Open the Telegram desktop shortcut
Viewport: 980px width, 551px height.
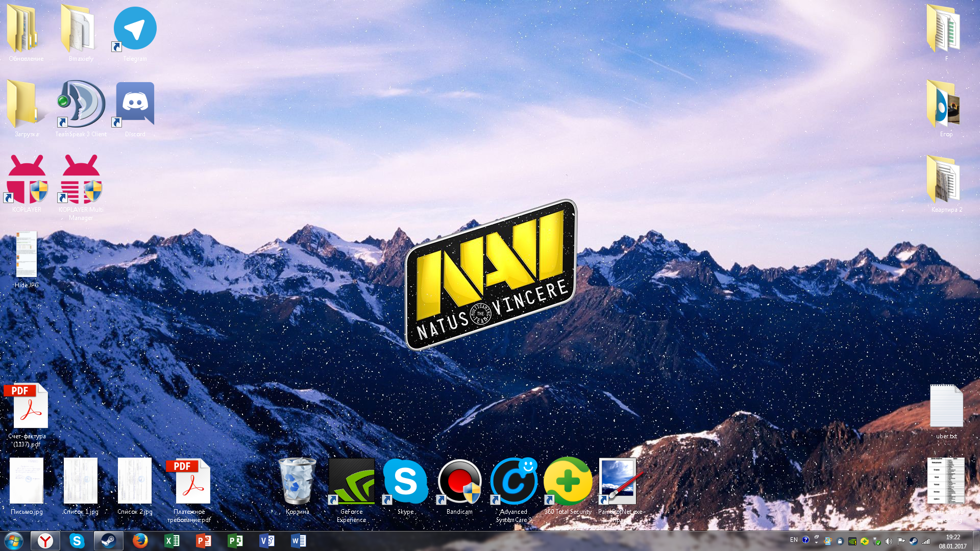pyautogui.click(x=135, y=34)
